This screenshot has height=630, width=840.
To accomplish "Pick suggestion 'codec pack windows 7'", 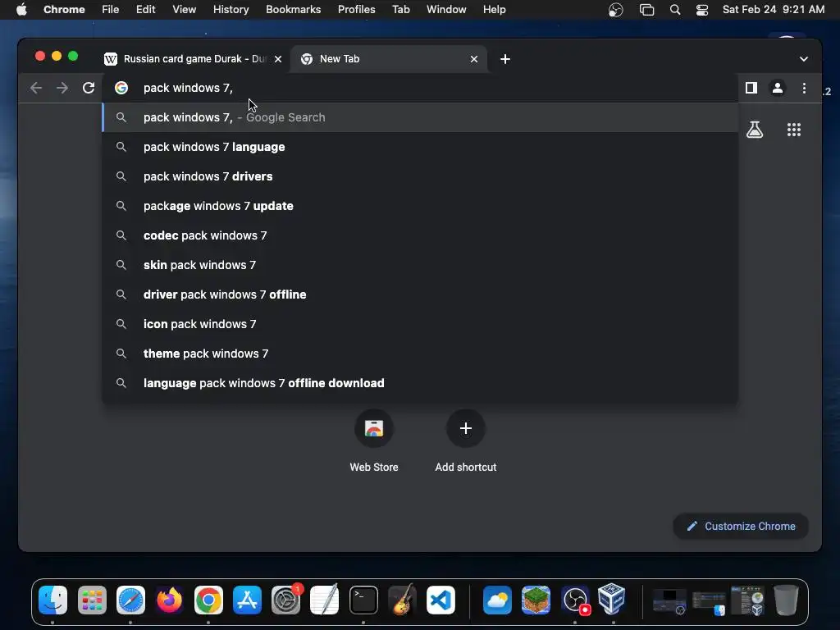I will pos(420,235).
